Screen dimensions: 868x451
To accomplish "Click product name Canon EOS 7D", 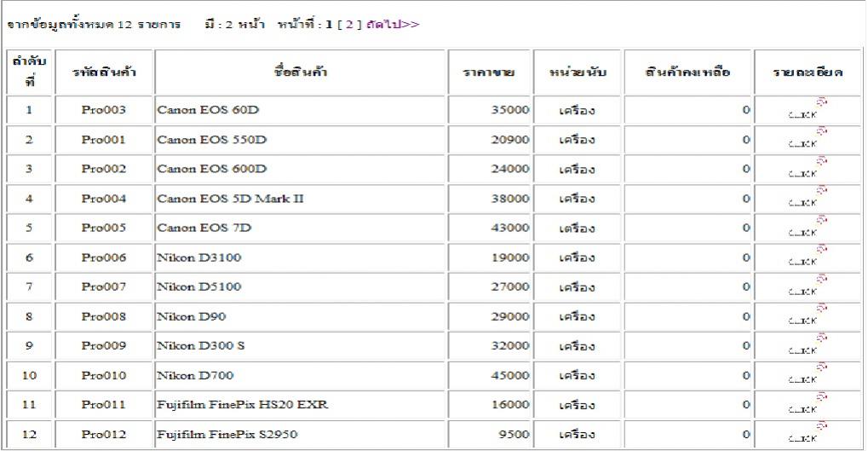I will coord(204,228).
